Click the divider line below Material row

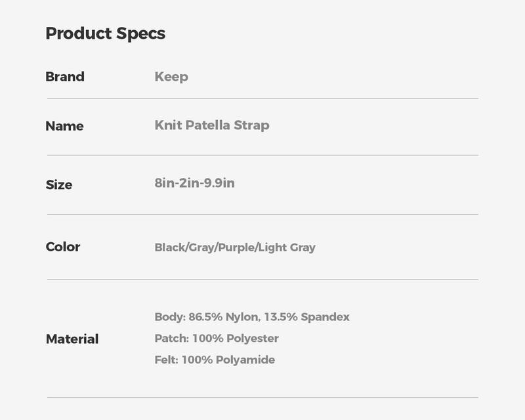262,397
